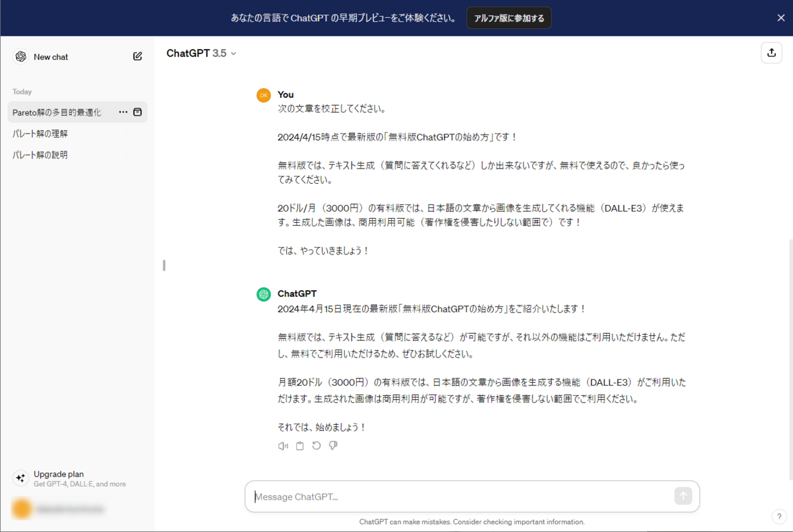Archive the Pareto解の多目的最適化 chat
This screenshot has width=793, height=532.
pyautogui.click(x=137, y=112)
